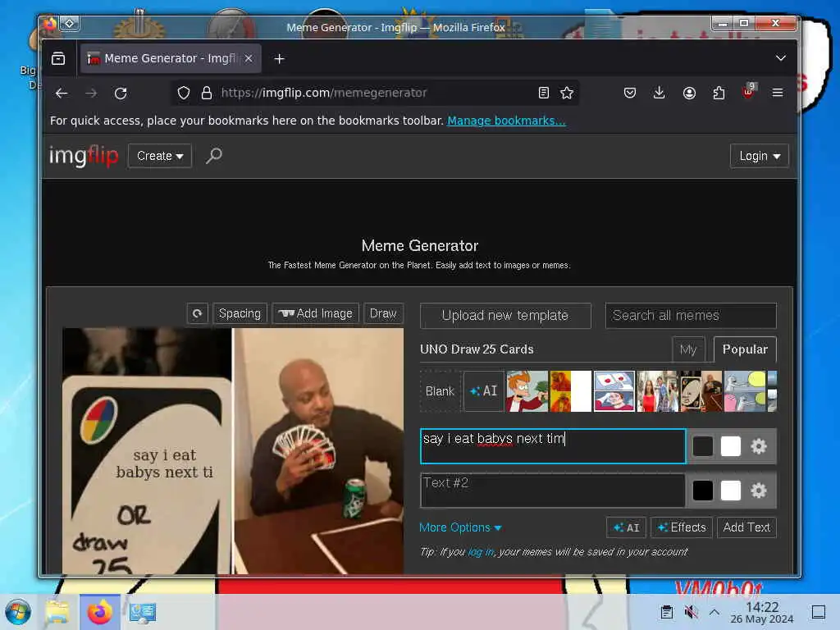
Task: Open the notification center icon
Action: pyautogui.click(x=819, y=612)
